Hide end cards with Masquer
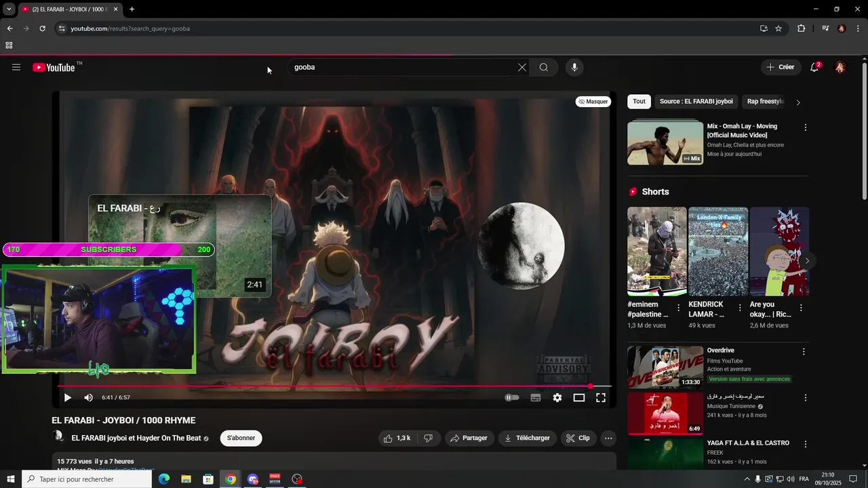This screenshot has height=488, width=868. point(593,102)
